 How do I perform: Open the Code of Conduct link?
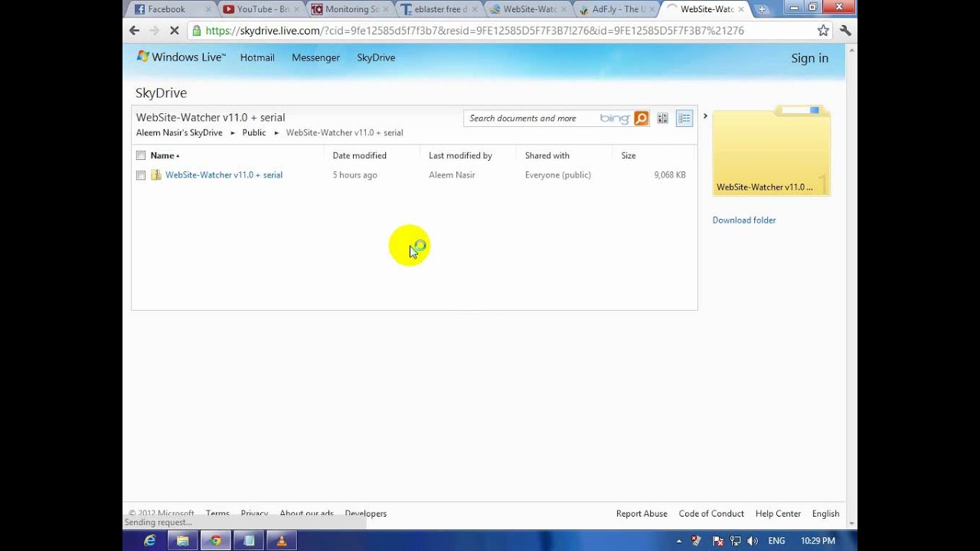click(x=711, y=514)
